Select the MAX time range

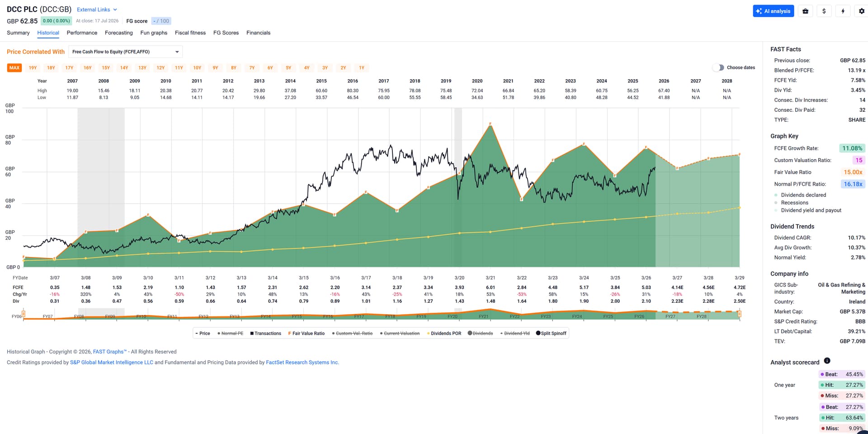(x=14, y=68)
